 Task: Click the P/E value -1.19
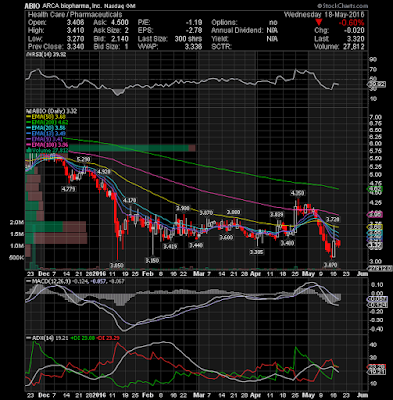pyautogui.click(x=194, y=23)
